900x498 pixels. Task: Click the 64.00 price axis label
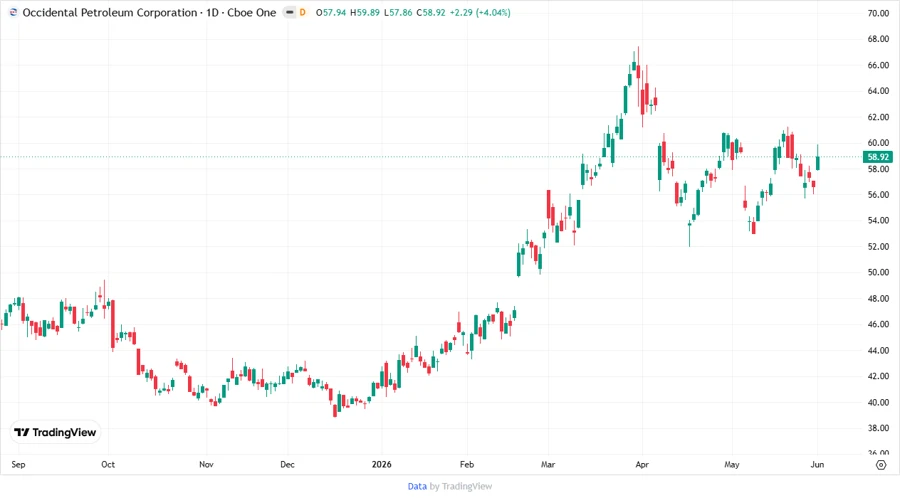(x=878, y=91)
